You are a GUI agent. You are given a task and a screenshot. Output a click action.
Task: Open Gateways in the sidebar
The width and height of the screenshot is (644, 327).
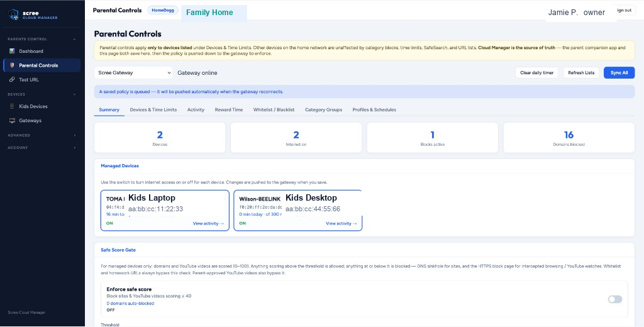pos(42,121)
